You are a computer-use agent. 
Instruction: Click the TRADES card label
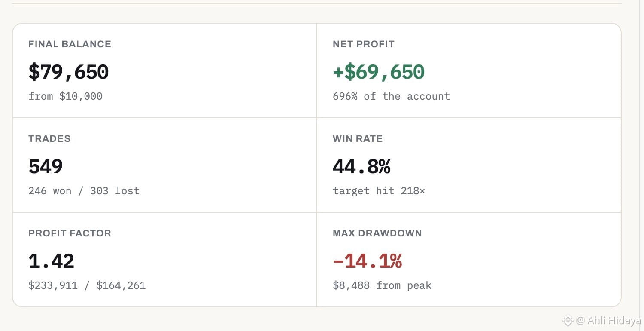[49, 138]
